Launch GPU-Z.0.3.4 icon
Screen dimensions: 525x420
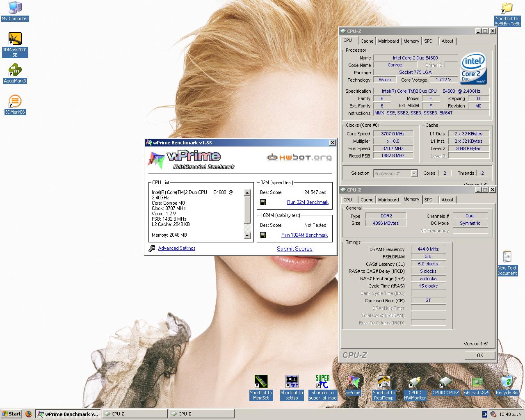[x=476, y=385]
